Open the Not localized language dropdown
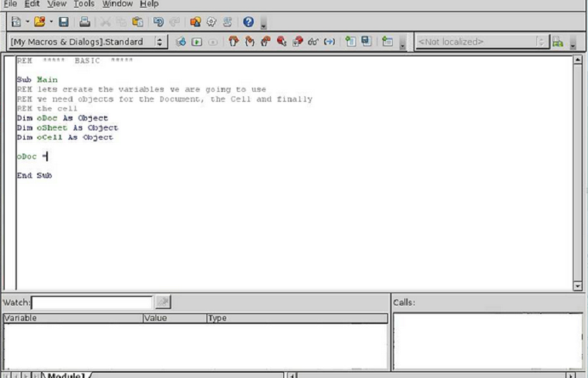 (482, 42)
